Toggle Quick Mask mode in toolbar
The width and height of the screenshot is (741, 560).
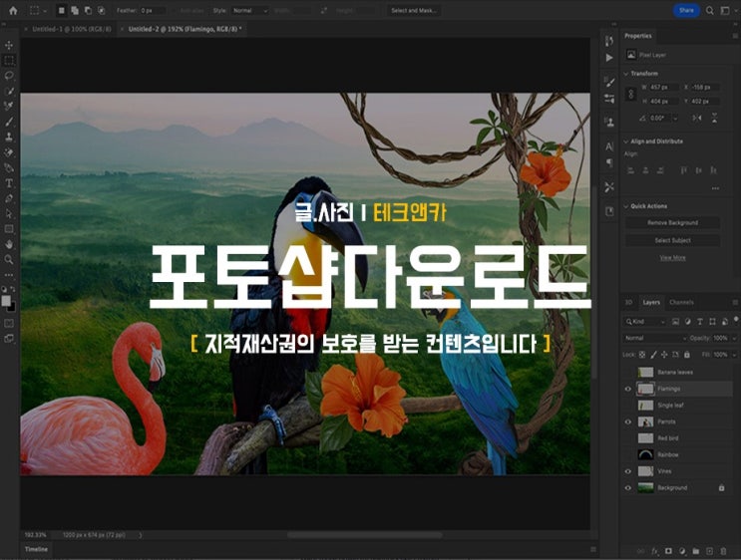(9, 324)
